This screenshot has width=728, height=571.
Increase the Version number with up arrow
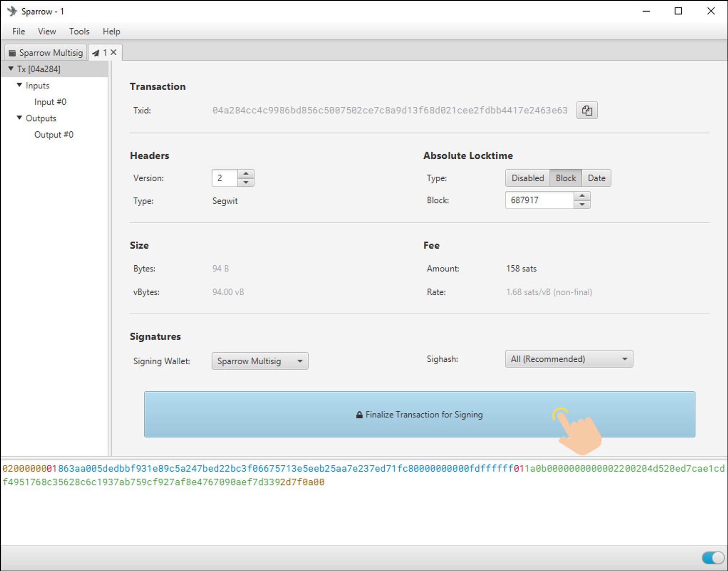pos(246,174)
